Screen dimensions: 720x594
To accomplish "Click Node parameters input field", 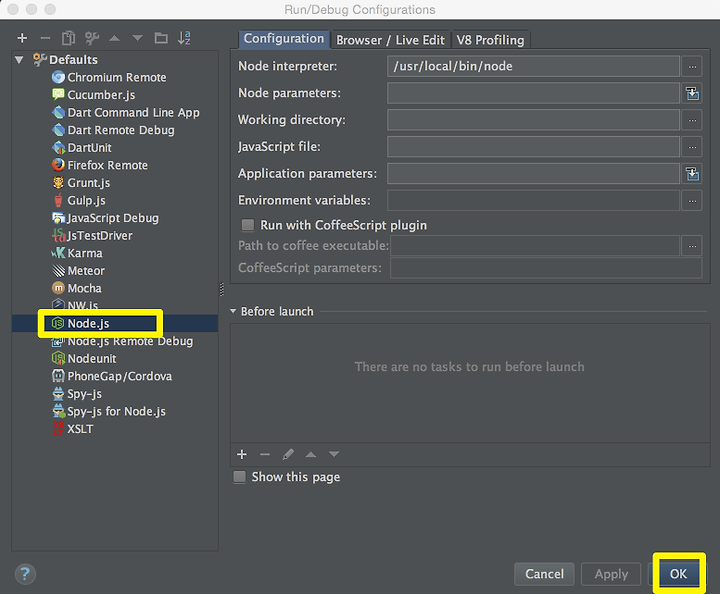I will point(533,94).
